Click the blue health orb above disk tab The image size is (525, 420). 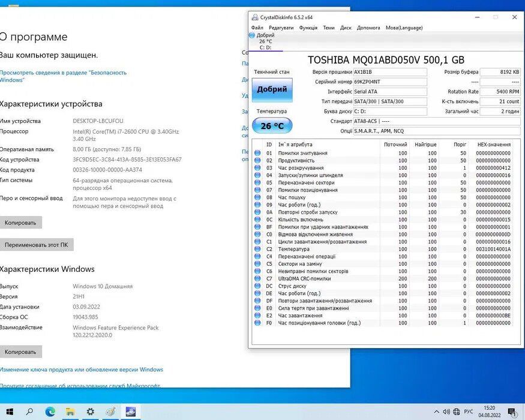pyautogui.click(x=252, y=35)
